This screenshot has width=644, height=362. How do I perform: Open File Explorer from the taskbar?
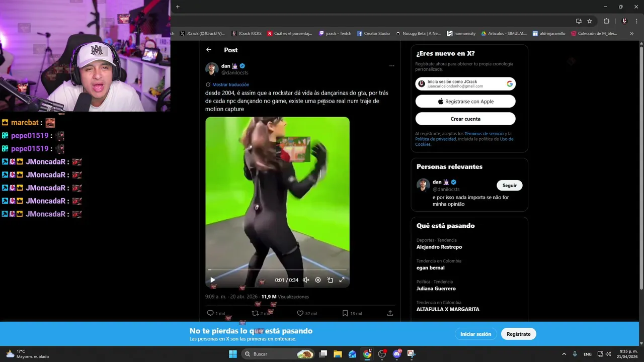coord(338,354)
